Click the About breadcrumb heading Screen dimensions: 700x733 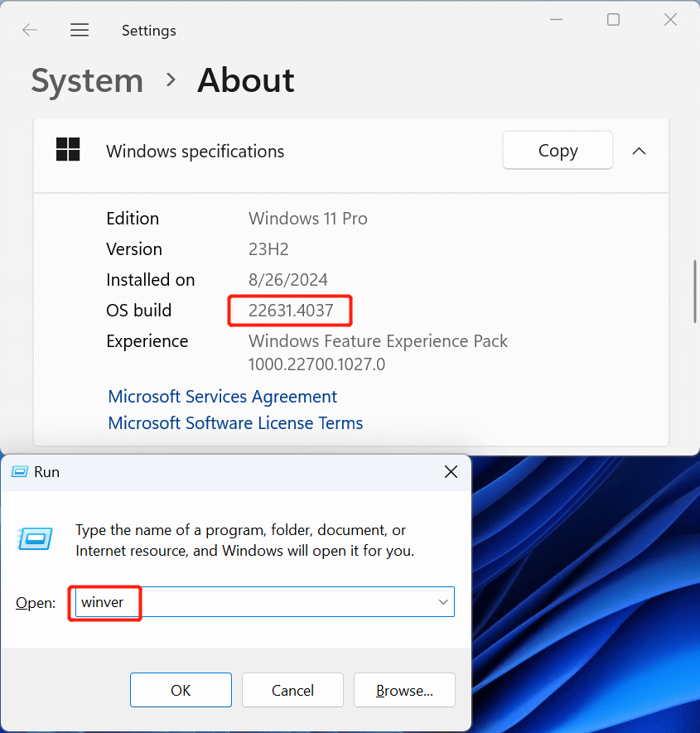click(x=246, y=80)
